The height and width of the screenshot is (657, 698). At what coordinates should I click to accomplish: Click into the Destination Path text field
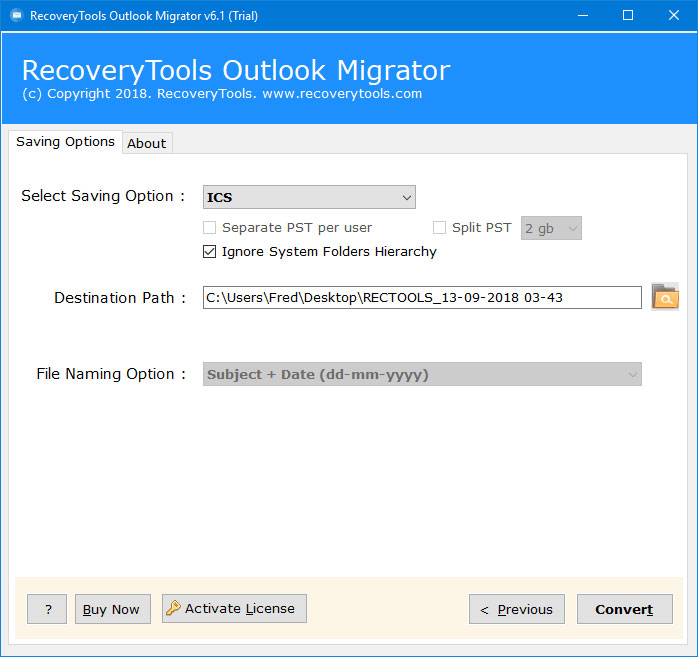[422, 297]
